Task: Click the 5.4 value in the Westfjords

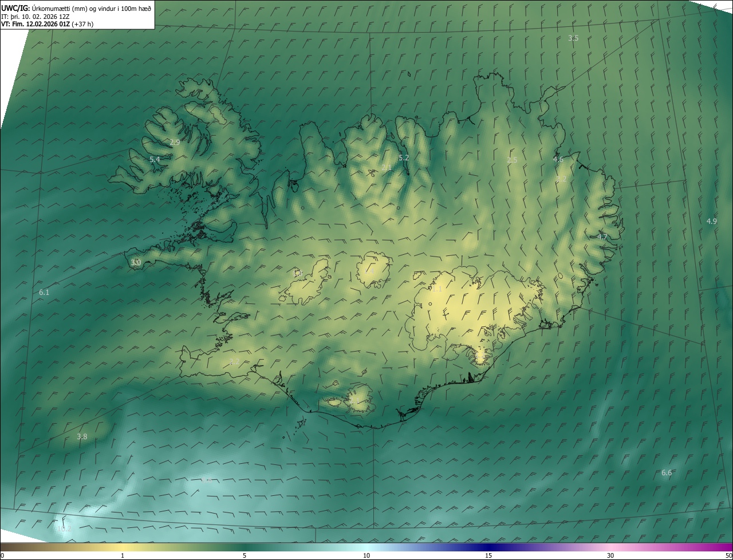Action: point(155,160)
